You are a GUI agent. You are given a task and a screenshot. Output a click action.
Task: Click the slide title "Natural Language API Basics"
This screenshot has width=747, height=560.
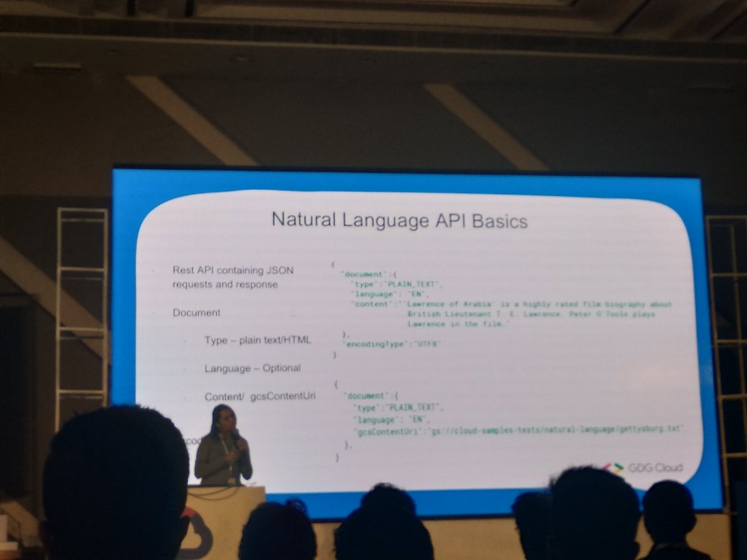pos(400,222)
